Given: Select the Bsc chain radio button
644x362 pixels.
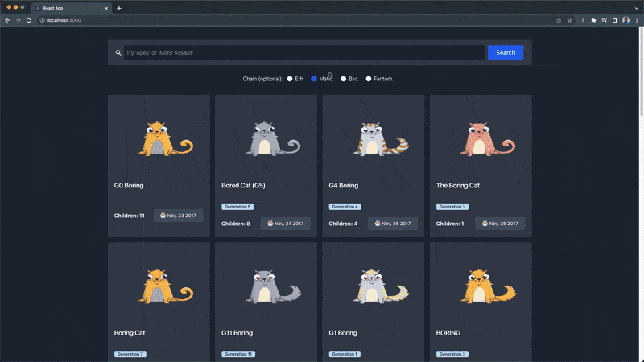Looking at the screenshot, I should coord(344,79).
